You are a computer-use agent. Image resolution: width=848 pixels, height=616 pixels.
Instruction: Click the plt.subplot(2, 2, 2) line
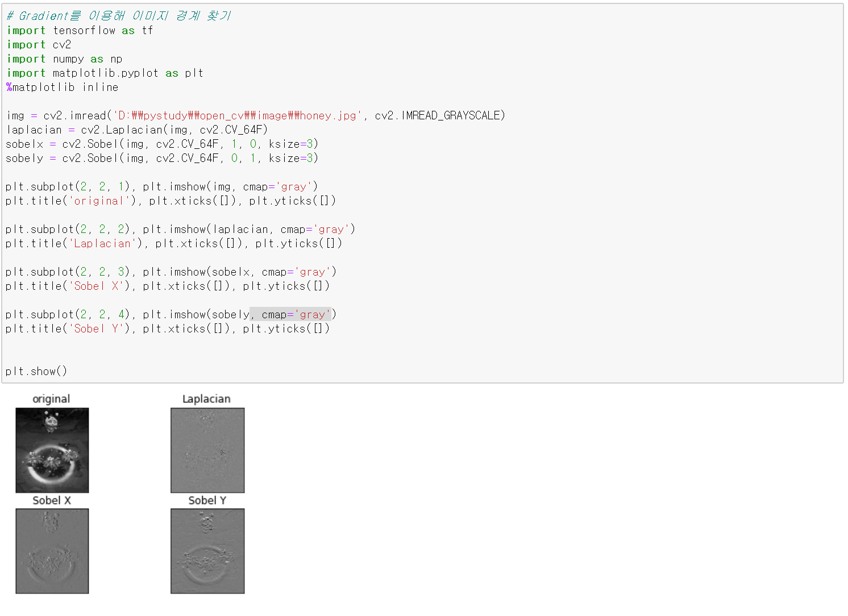181,230
